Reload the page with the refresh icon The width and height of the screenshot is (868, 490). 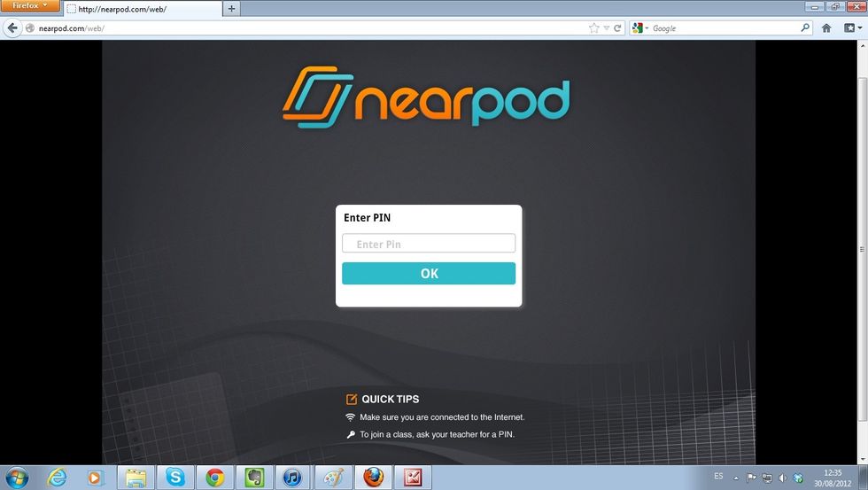pos(618,28)
